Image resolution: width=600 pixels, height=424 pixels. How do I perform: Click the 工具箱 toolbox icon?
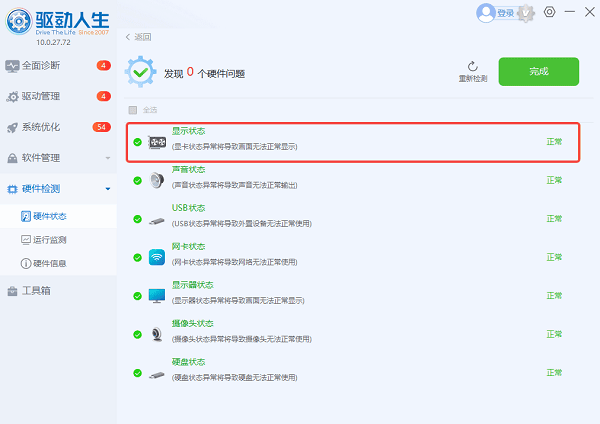coord(12,291)
